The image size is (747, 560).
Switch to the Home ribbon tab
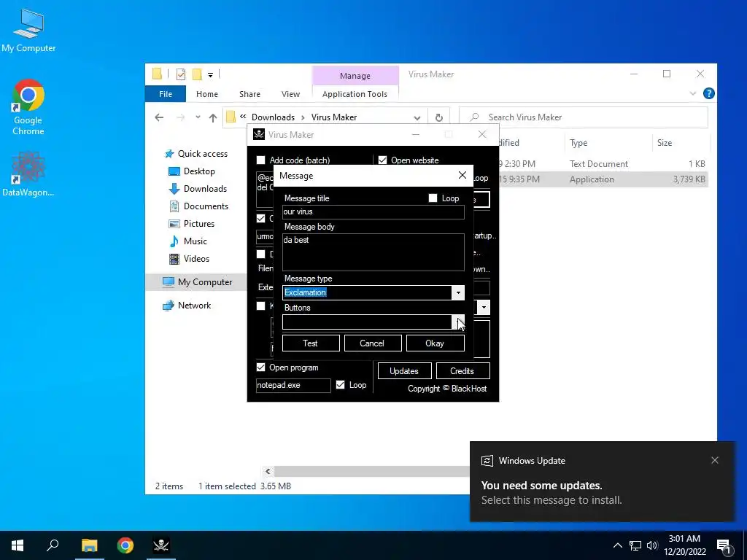206,94
